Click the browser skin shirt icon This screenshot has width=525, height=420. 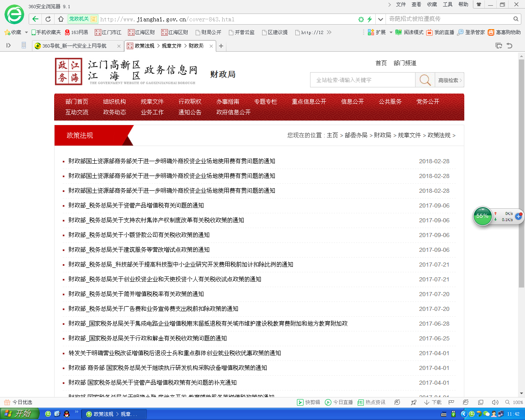(x=479, y=5)
